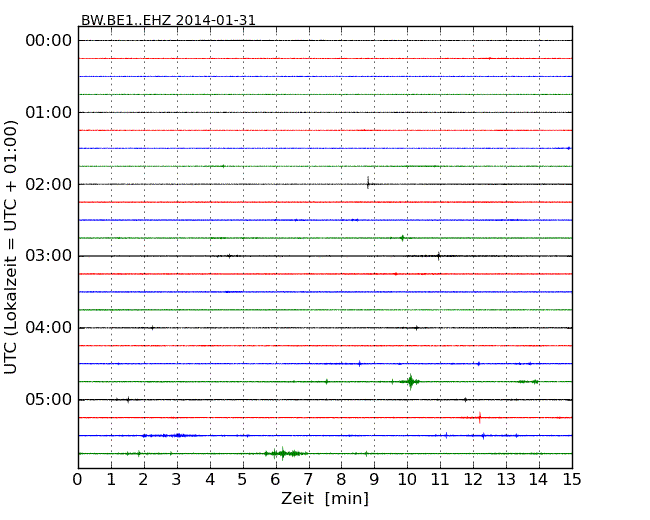Select x-axis tick label 4
The height and width of the screenshot is (520, 650).
210,480
